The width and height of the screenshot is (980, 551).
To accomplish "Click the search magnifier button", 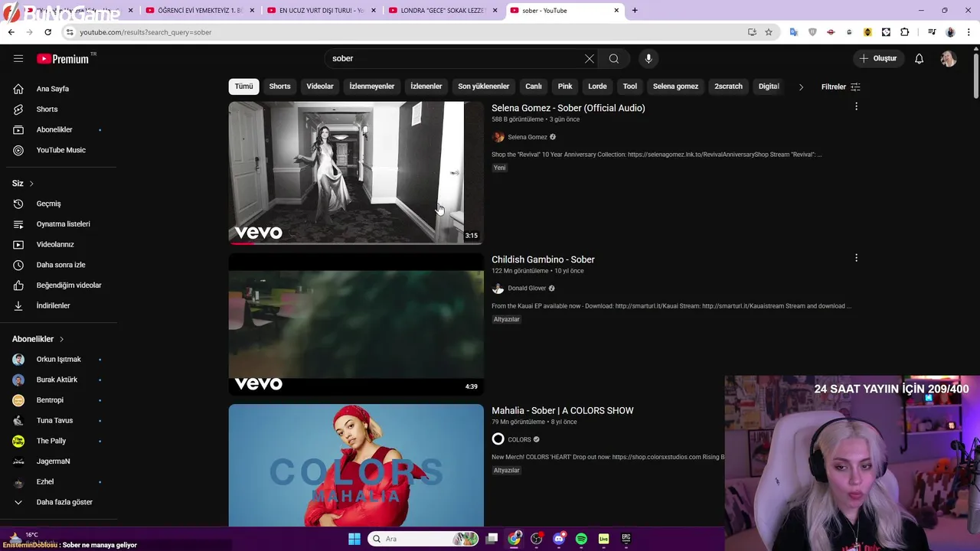I will pos(614,58).
